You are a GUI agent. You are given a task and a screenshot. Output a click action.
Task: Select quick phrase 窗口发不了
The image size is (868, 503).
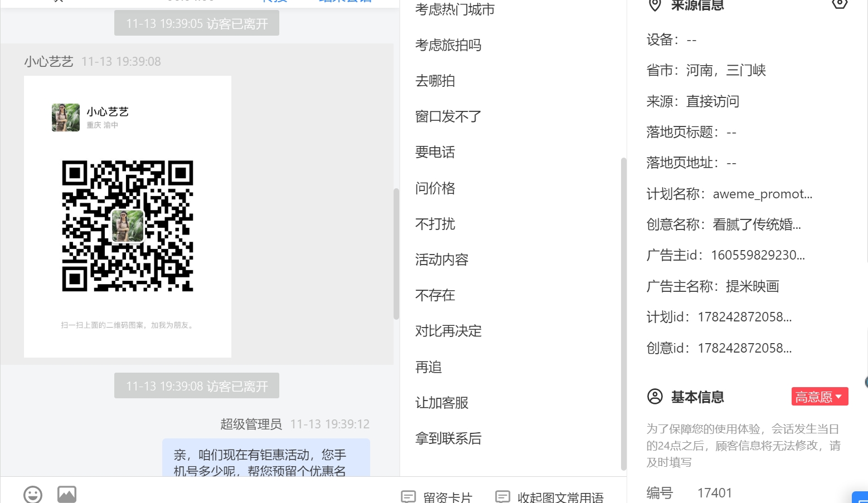click(448, 116)
